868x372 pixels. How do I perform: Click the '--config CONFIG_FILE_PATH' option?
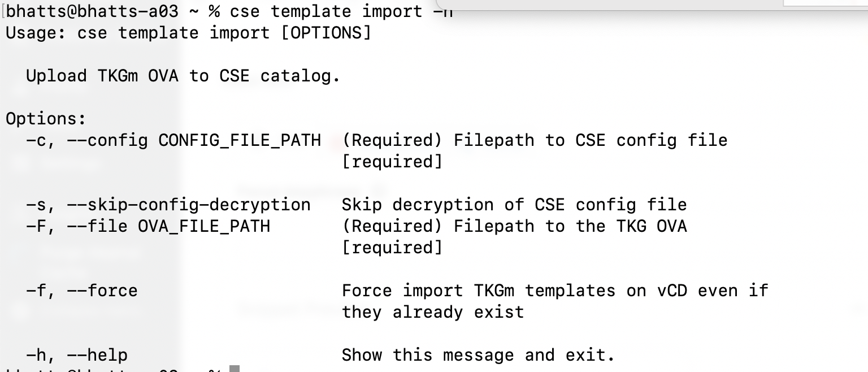(x=194, y=140)
